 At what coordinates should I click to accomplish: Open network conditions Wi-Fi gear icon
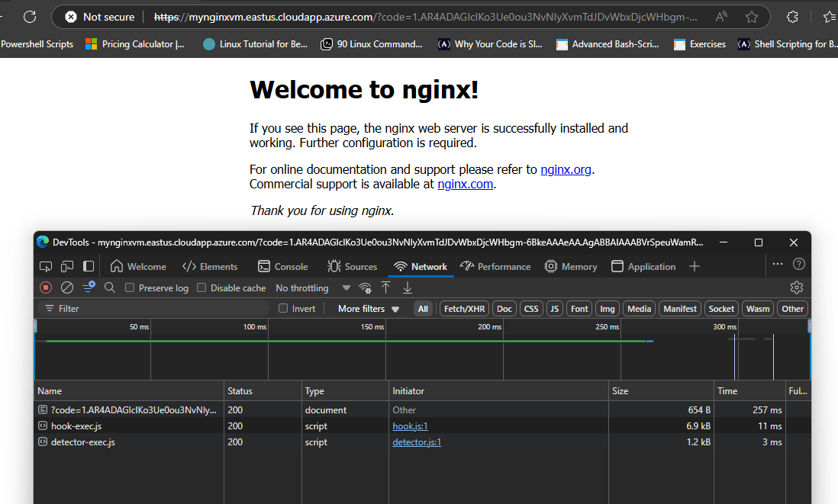coord(365,288)
